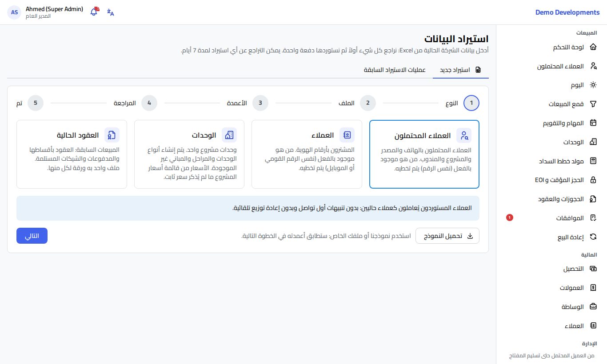
Task: Open اليوم sidebar menu item
Action: click(552, 85)
